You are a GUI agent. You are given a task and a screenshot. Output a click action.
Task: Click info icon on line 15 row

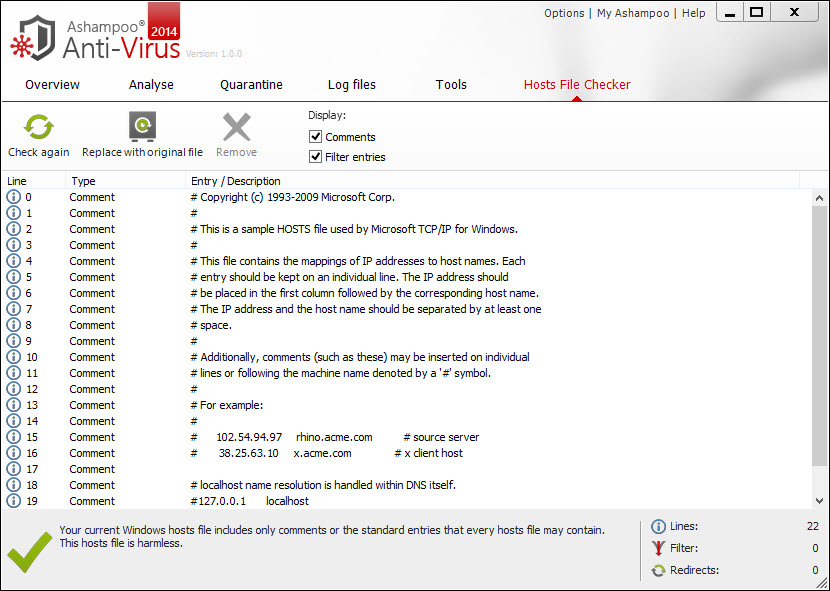click(13, 437)
